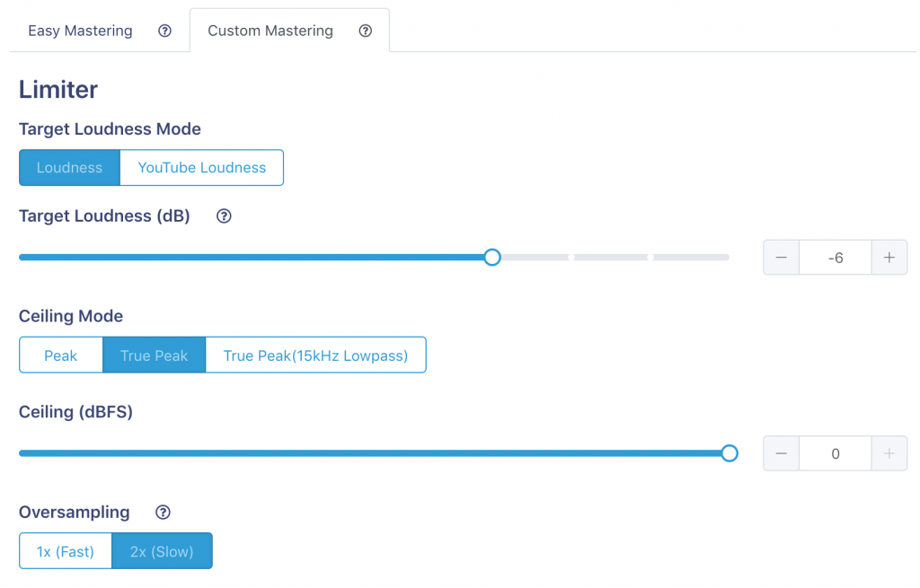This screenshot has width=920, height=588.
Task: Choose True Peak(15kHz Lowpass) ceiling mode
Action: [315, 355]
